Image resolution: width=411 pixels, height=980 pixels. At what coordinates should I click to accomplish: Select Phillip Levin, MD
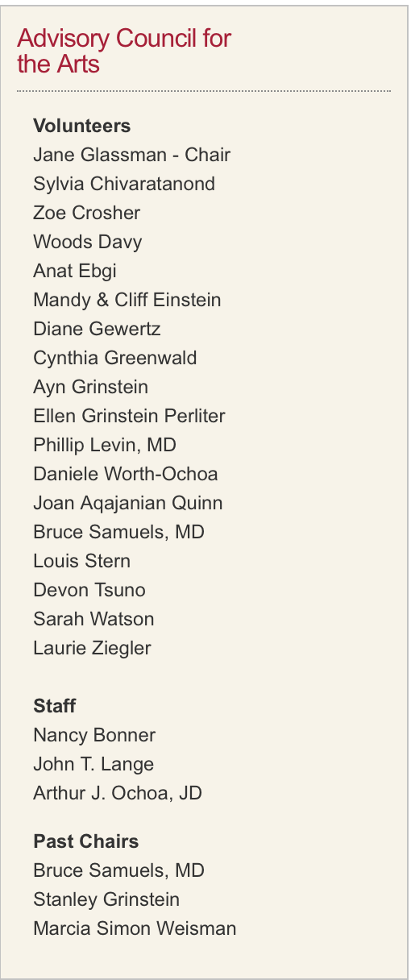point(105,445)
